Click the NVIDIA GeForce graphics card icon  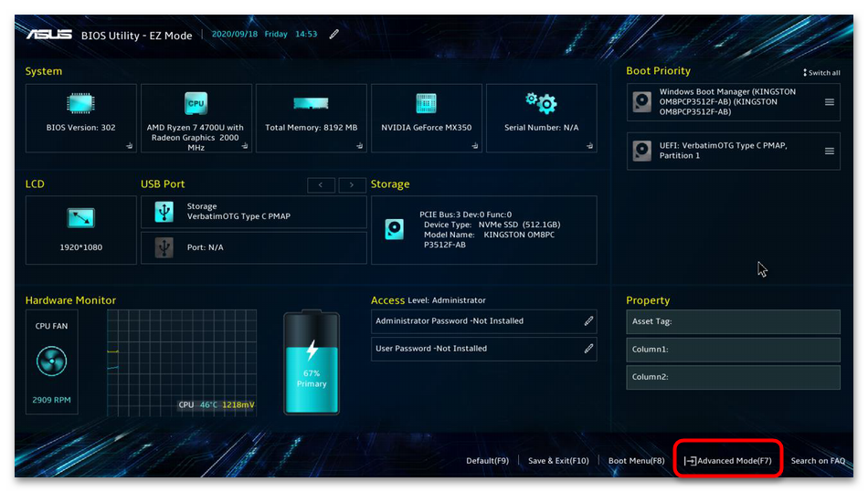[426, 103]
